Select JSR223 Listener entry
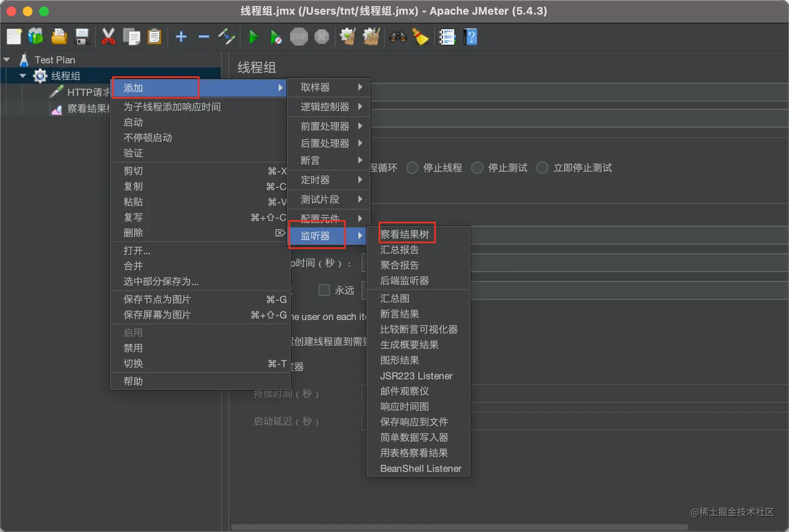The width and height of the screenshot is (789, 532). click(x=419, y=376)
